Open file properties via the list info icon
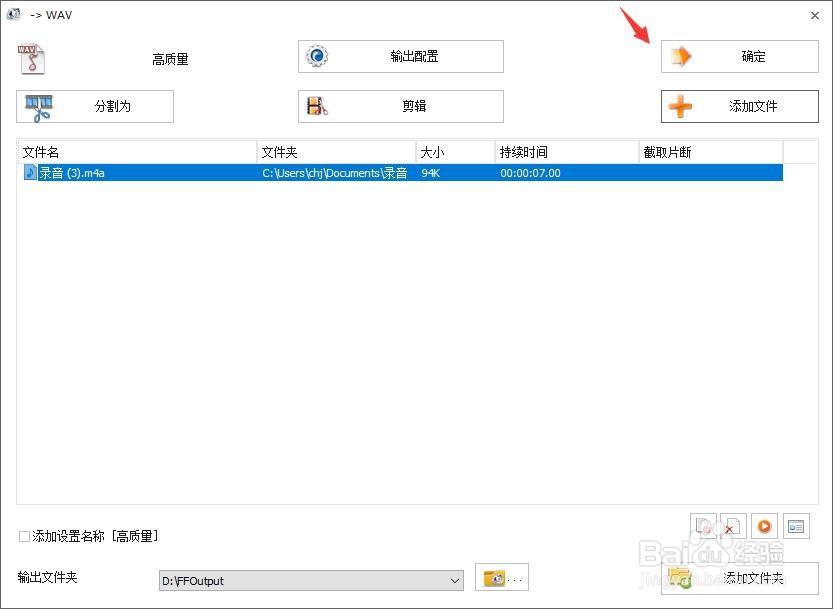This screenshot has height=609, width=833. click(x=796, y=526)
